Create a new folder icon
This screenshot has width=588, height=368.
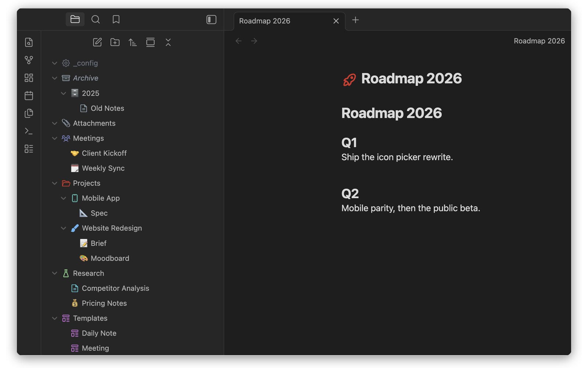[x=115, y=42]
